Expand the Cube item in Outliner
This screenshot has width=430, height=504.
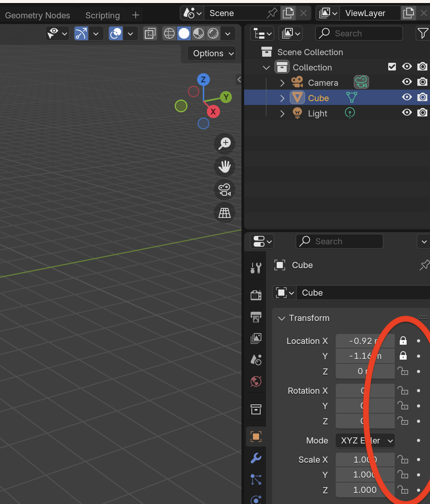tap(282, 98)
